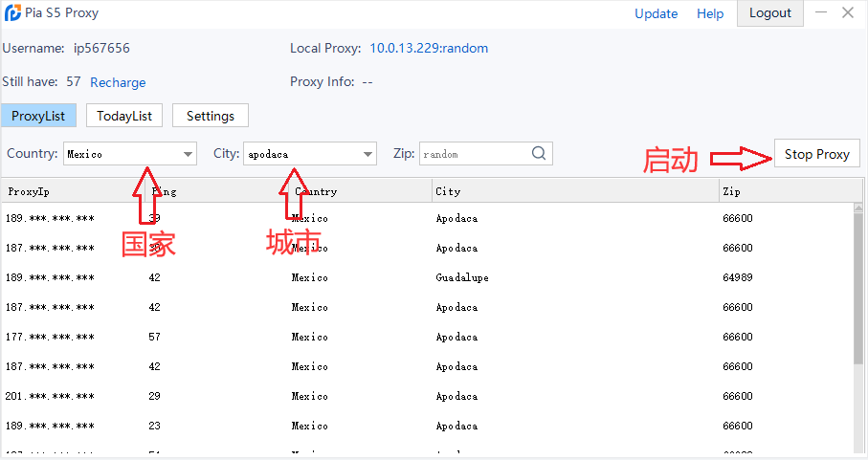Select the ProxyList tab
Viewport: 868px width, 460px height.
(x=39, y=116)
